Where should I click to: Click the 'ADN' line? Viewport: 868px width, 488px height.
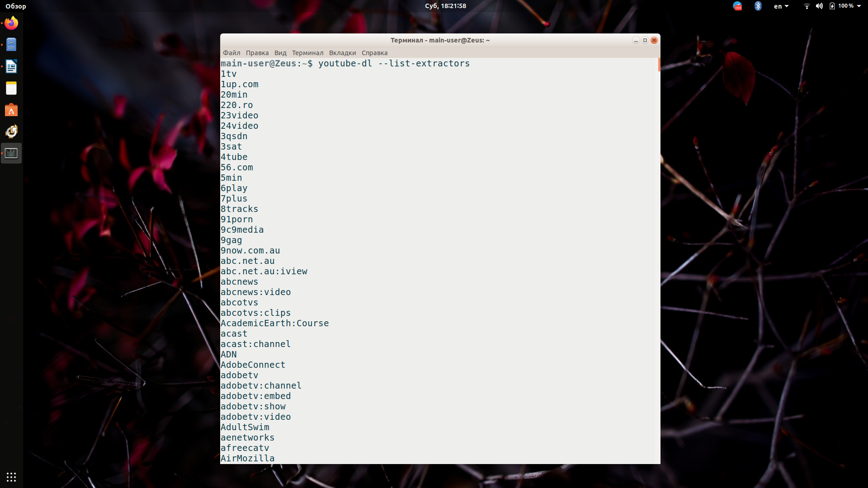228,355
